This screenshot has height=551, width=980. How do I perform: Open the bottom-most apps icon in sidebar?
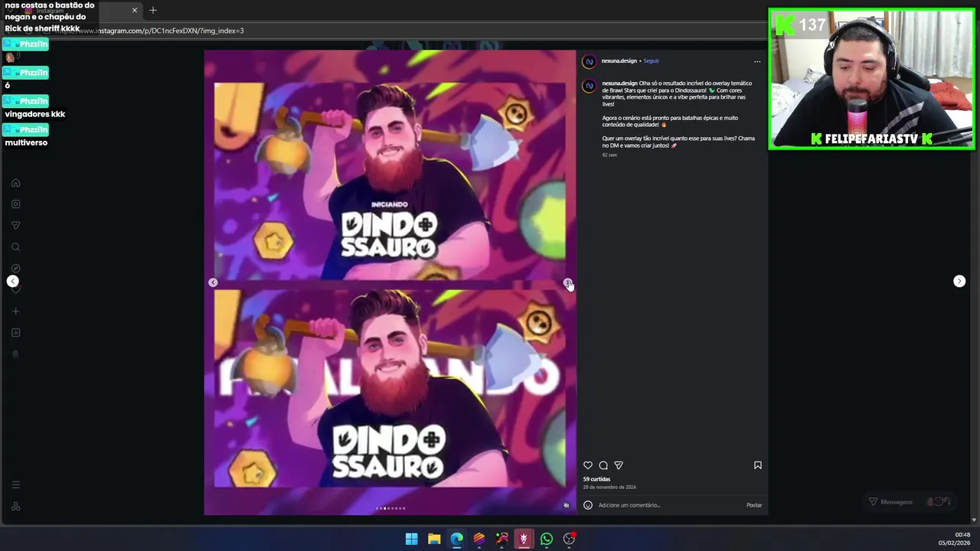(x=15, y=507)
